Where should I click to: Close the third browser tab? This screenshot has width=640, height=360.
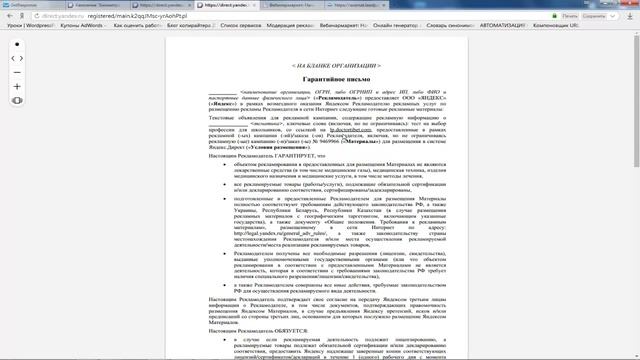coord(190,5)
